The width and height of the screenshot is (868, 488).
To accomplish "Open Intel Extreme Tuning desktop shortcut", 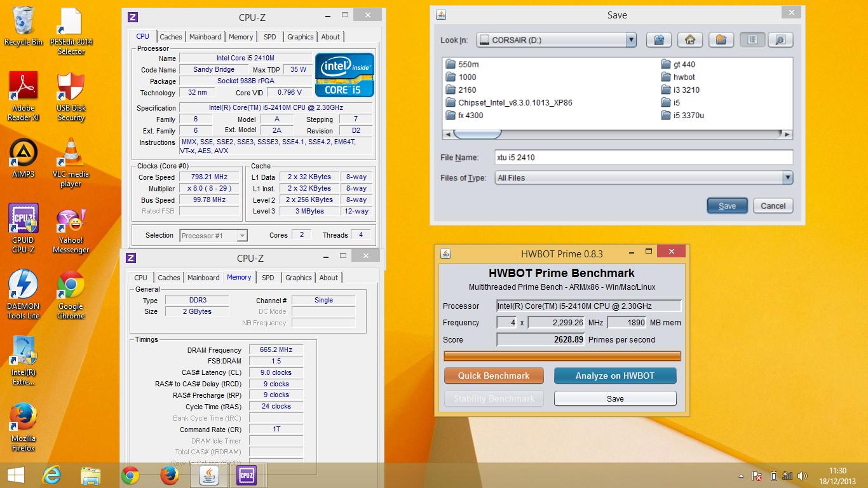I will point(24,361).
